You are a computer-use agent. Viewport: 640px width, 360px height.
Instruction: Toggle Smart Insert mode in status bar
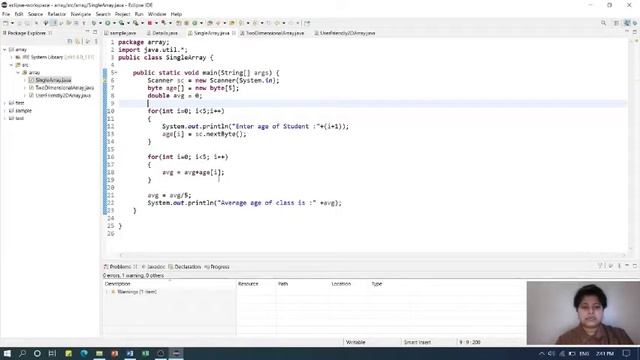[417, 342]
